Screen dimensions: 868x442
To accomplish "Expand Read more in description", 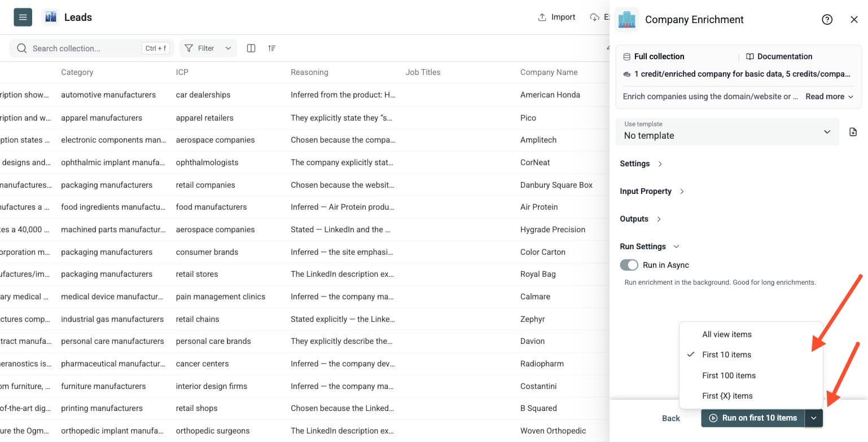I will [x=830, y=96].
